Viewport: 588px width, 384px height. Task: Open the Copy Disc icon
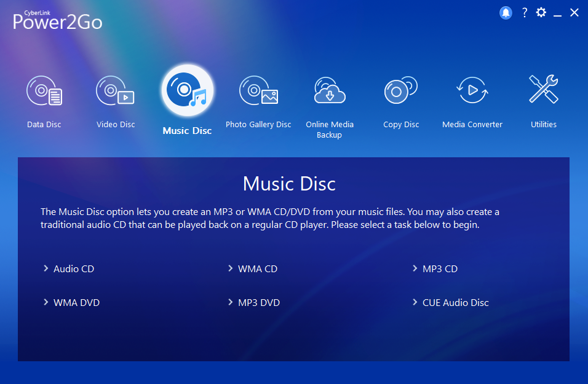(x=401, y=90)
